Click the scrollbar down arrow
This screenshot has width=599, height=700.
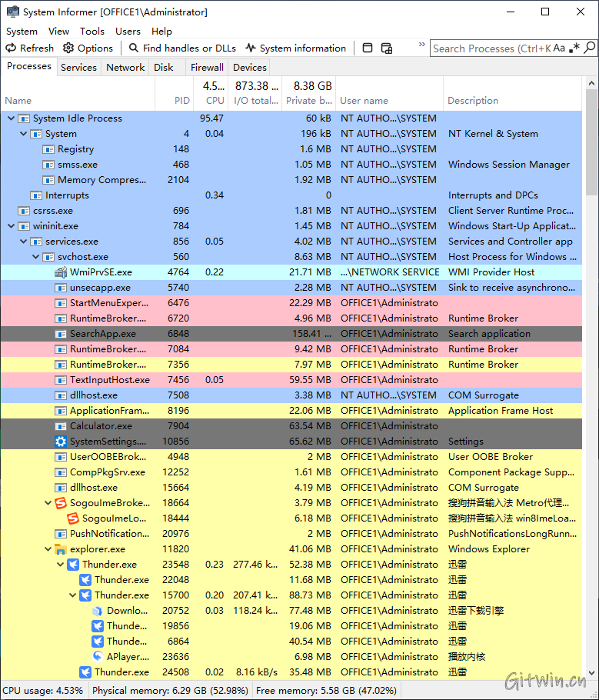[x=591, y=672]
